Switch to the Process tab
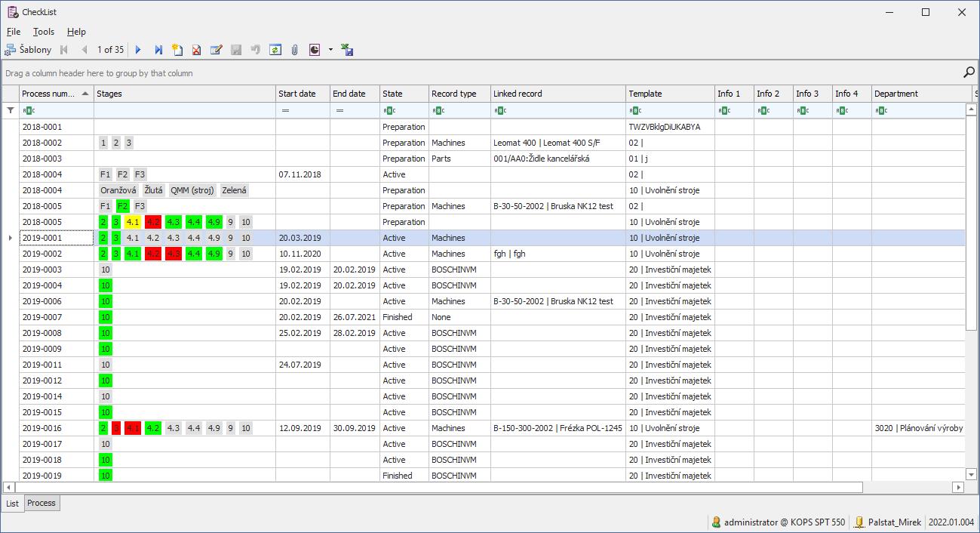Image resolution: width=980 pixels, height=533 pixels. pyautogui.click(x=41, y=503)
